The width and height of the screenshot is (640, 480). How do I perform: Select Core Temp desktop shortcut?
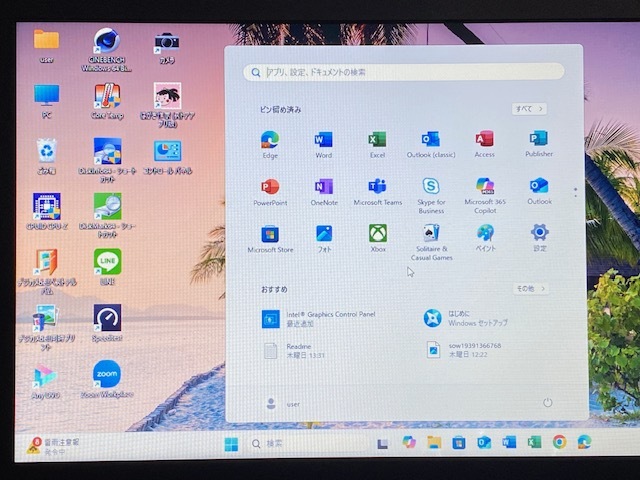tap(107, 101)
